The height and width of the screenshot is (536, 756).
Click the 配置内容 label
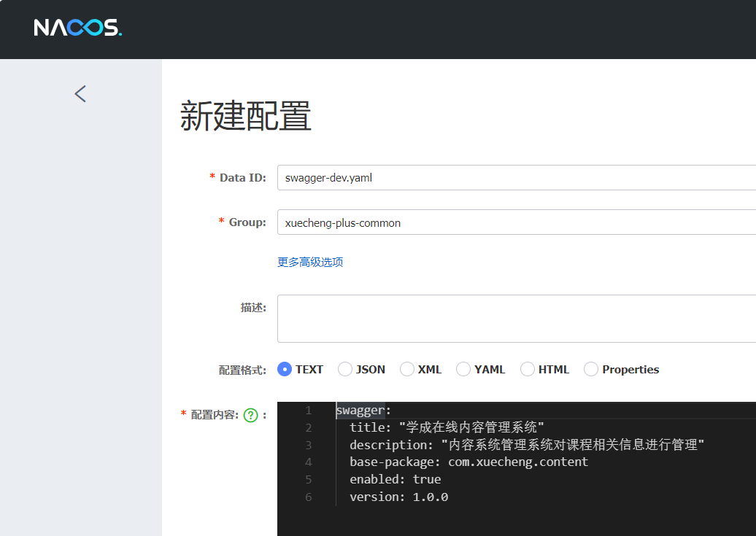pyautogui.click(x=215, y=414)
